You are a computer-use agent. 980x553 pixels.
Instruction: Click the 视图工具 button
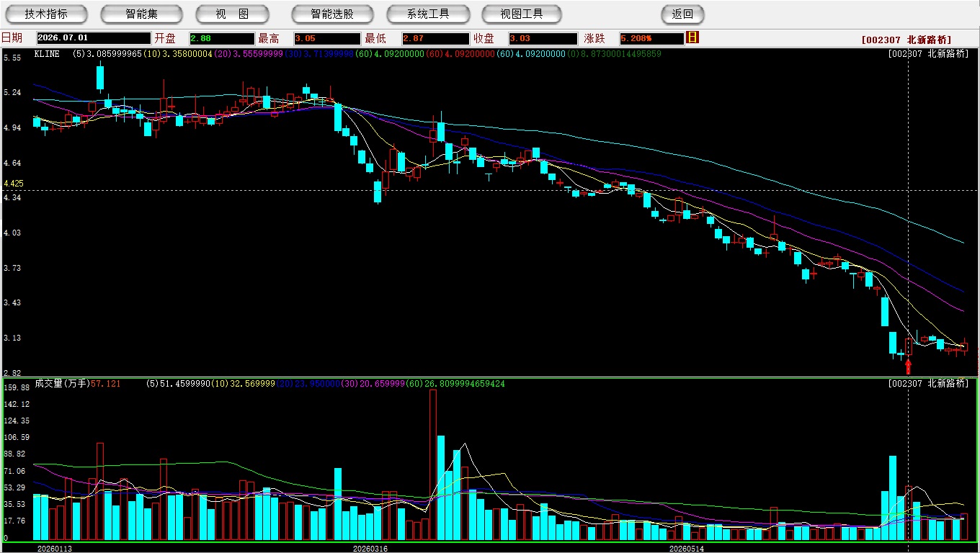point(522,14)
